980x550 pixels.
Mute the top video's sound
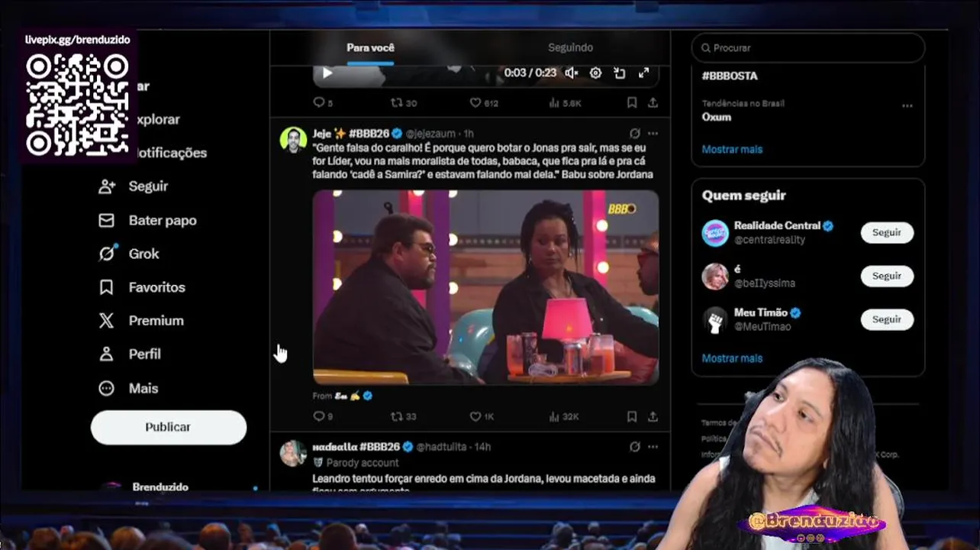pyautogui.click(x=571, y=73)
